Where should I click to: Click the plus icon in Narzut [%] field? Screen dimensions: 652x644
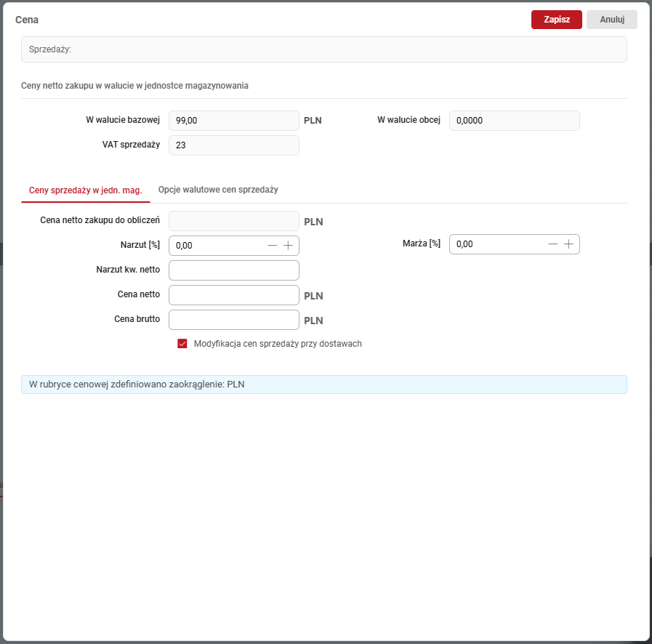point(288,246)
